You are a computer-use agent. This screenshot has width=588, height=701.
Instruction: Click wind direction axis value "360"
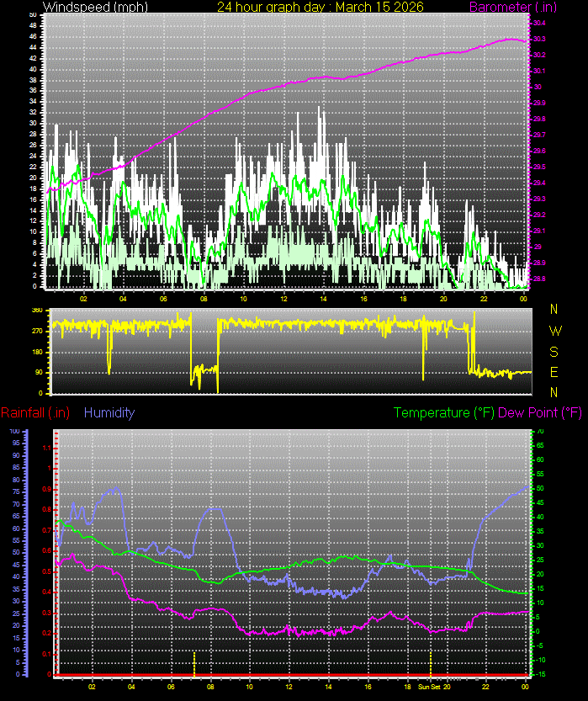click(x=38, y=310)
